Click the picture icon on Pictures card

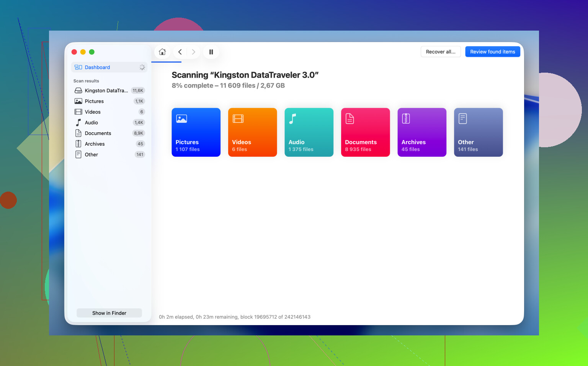[x=181, y=119]
